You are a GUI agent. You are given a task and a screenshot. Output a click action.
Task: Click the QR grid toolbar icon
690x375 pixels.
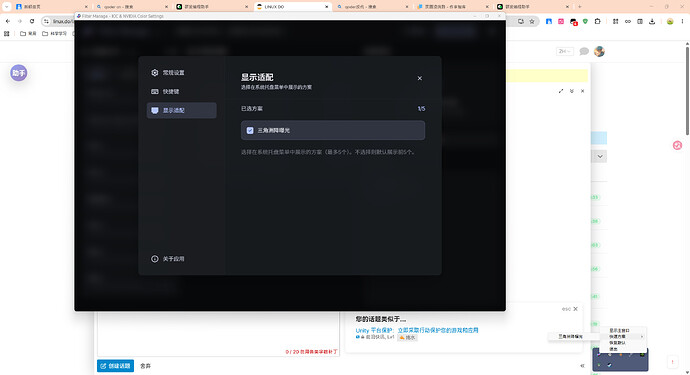[x=616, y=21]
